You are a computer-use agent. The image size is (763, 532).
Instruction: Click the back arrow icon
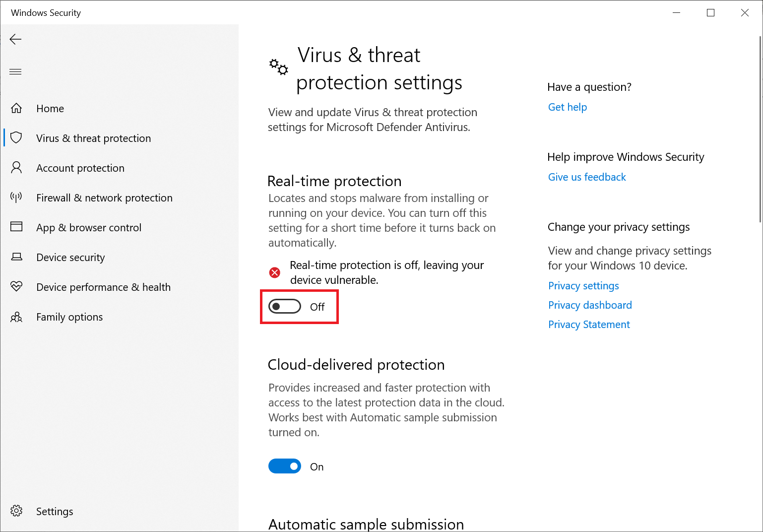16,39
